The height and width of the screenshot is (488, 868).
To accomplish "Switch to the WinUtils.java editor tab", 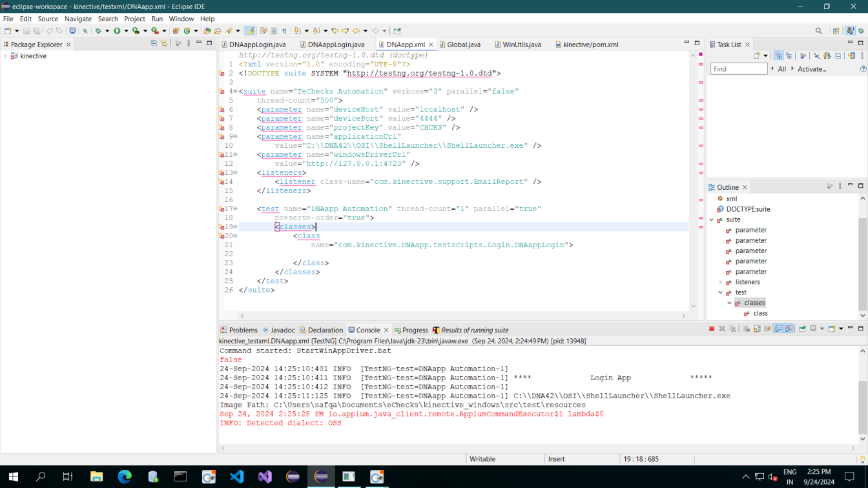I will click(x=521, y=45).
